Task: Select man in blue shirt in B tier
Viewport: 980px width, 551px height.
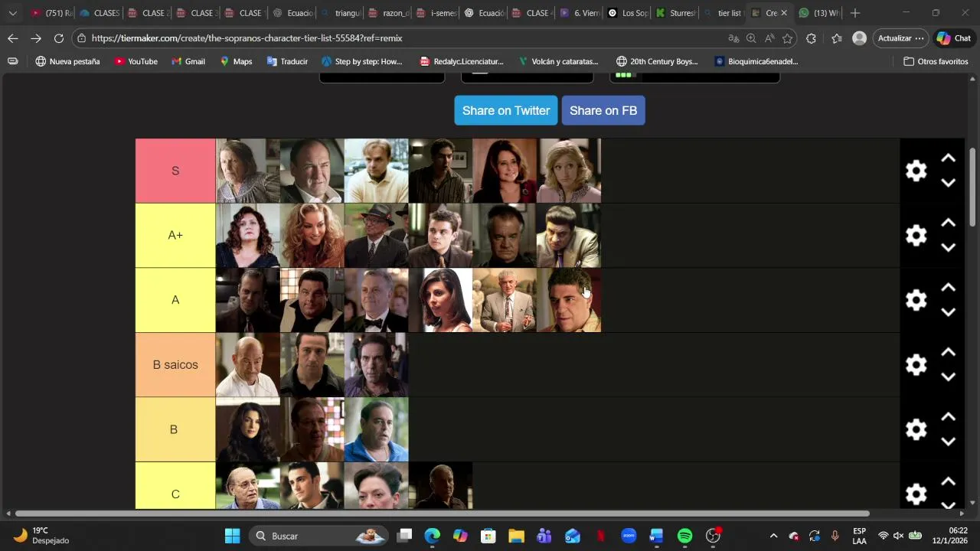Action: [x=376, y=429]
